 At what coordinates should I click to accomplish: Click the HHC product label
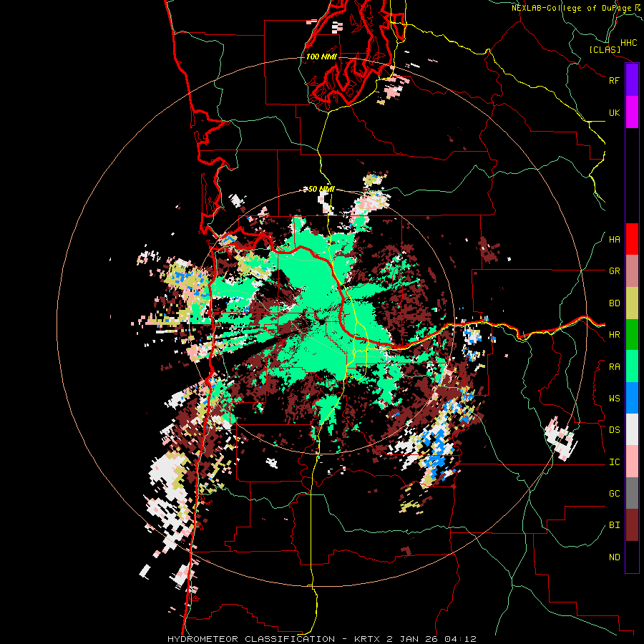[x=628, y=43]
